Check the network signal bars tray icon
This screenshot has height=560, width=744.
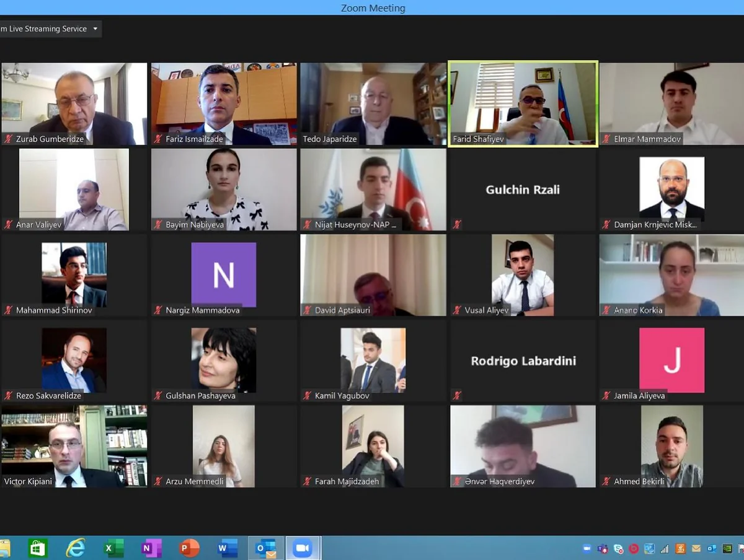click(x=665, y=549)
